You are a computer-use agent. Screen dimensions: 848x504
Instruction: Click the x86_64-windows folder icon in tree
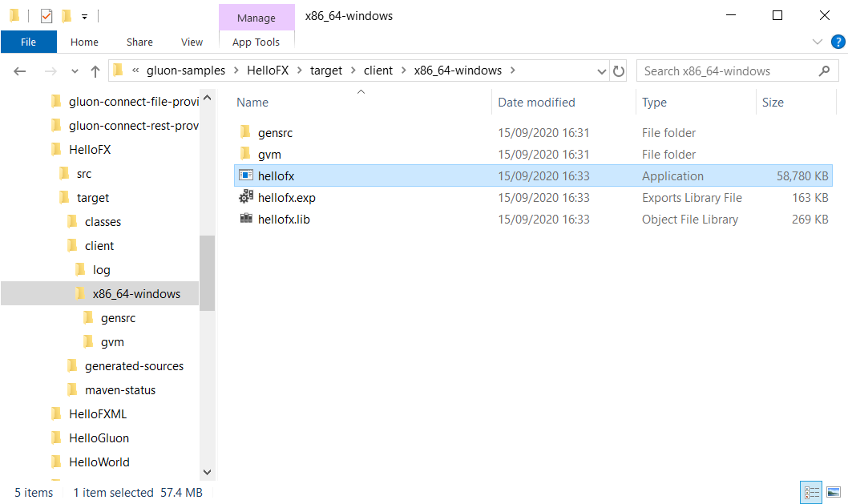[80, 293]
